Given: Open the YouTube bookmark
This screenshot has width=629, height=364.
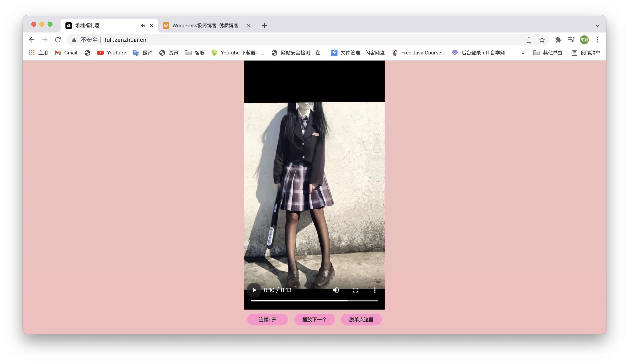Looking at the screenshot, I should [x=112, y=53].
